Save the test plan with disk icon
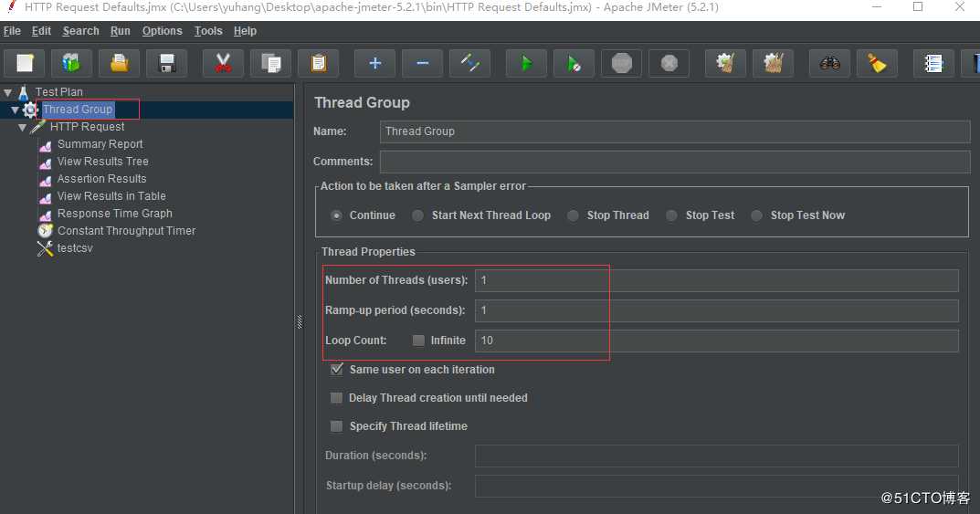This screenshot has height=514, width=980. [167, 63]
